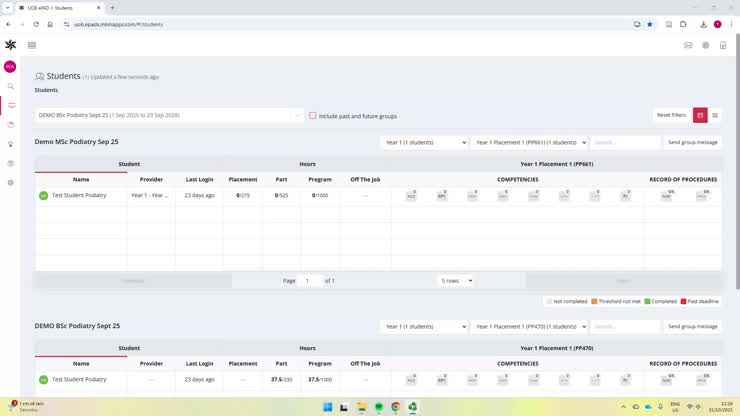740x416 pixels.
Task: Open Test Student Podiatry in MSc table
Action: coord(79,195)
